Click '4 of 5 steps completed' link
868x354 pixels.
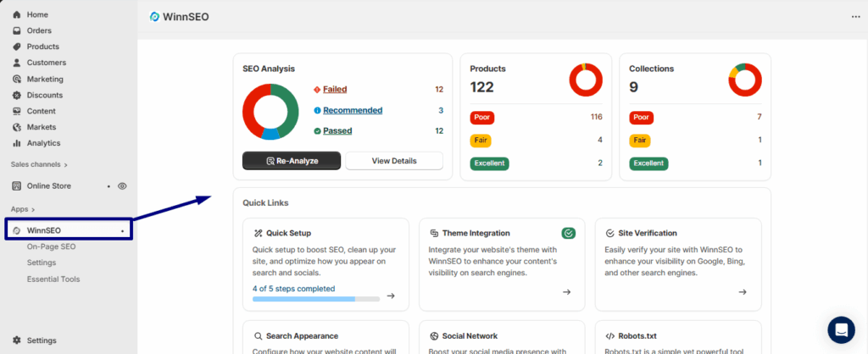click(293, 289)
